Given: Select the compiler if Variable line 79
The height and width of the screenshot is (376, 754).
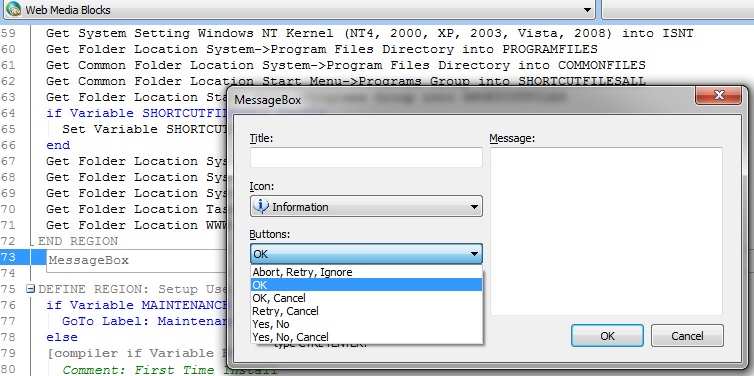Looking at the screenshot, I should [136, 353].
